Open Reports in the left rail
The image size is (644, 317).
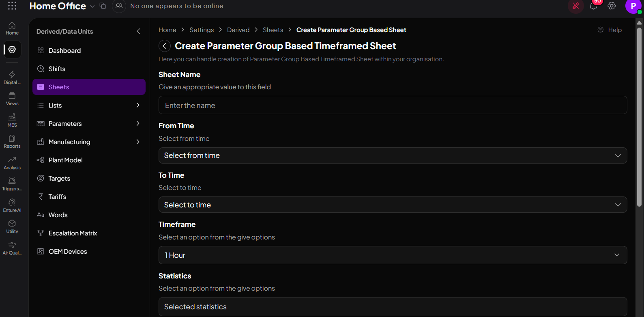coord(12,141)
